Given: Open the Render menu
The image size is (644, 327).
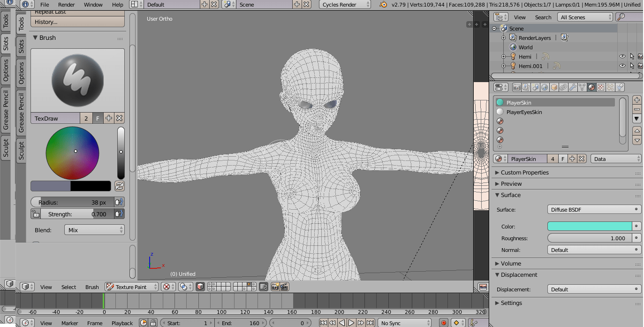Looking at the screenshot, I should [66, 5].
